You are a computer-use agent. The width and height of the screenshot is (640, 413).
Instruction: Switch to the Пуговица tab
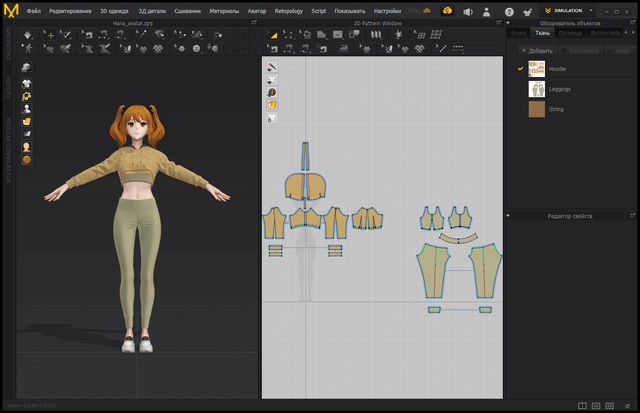tap(570, 33)
